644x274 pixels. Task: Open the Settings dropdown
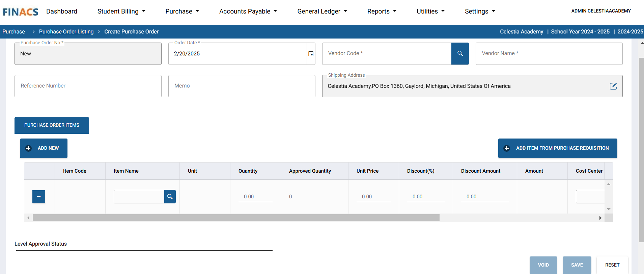[480, 11]
